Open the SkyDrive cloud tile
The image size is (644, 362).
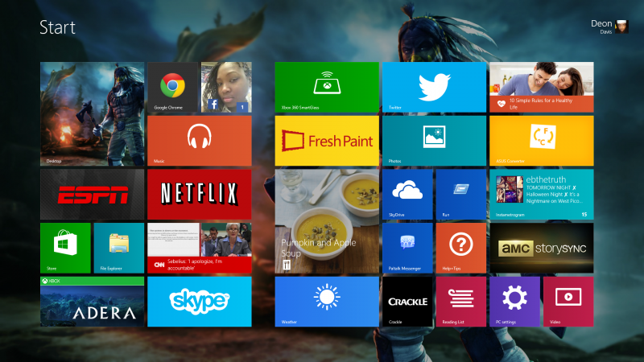(407, 194)
